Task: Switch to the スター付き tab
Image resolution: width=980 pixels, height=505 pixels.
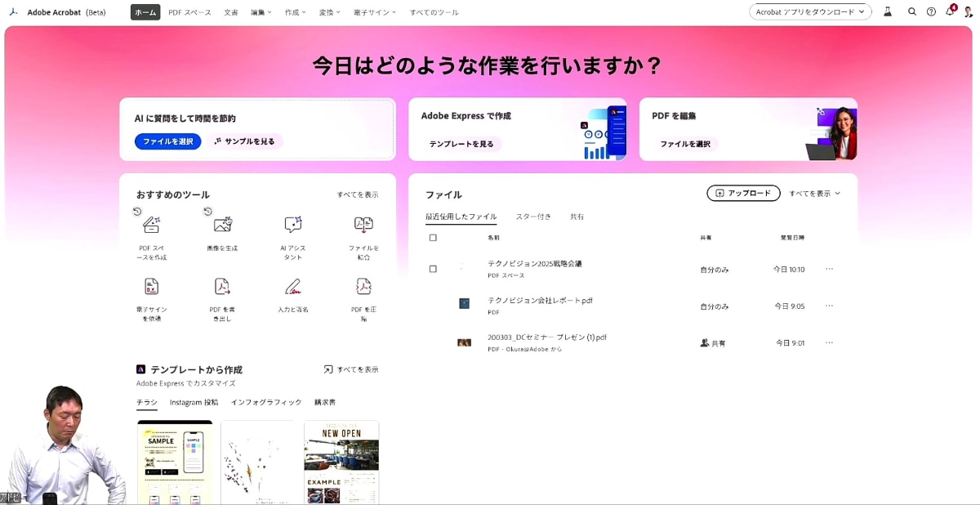Action: click(533, 217)
